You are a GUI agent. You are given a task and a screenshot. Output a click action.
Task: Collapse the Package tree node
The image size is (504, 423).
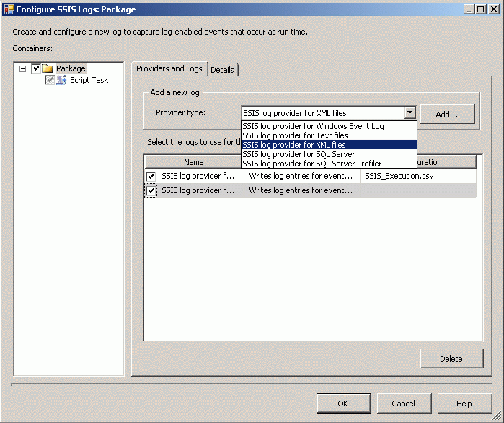(22, 68)
